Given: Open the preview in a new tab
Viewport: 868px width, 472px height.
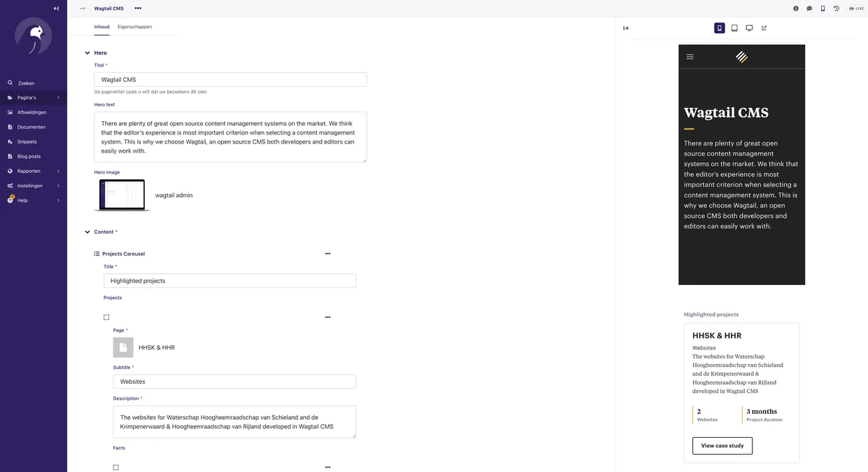Looking at the screenshot, I should 764,27.
